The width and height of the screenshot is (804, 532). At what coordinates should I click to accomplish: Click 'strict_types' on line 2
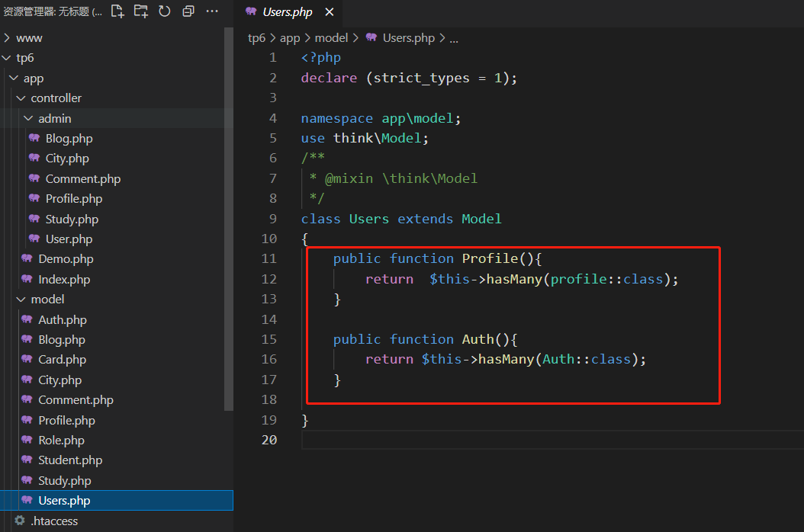pyautogui.click(x=422, y=78)
